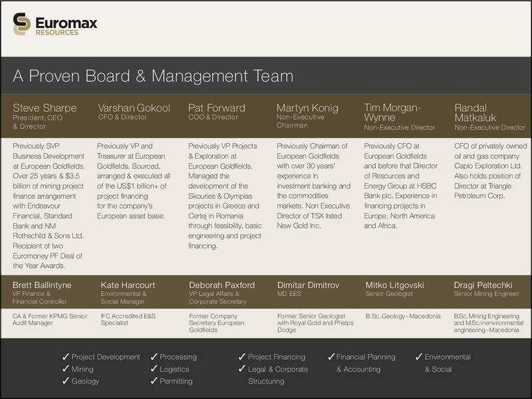Click the checkmark beside Logistics
This screenshot has width=532, height=399.
pyautogui.click(x=154, y=369)
